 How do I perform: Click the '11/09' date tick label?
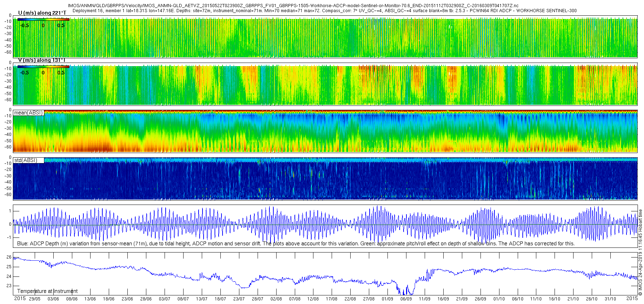click(x=425, y=299)
